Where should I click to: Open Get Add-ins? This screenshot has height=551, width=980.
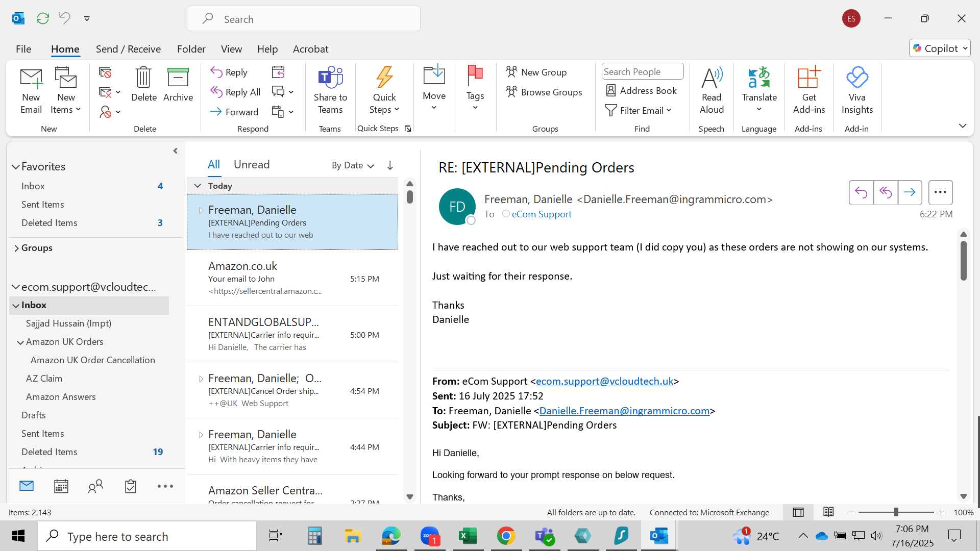[808, 91]
